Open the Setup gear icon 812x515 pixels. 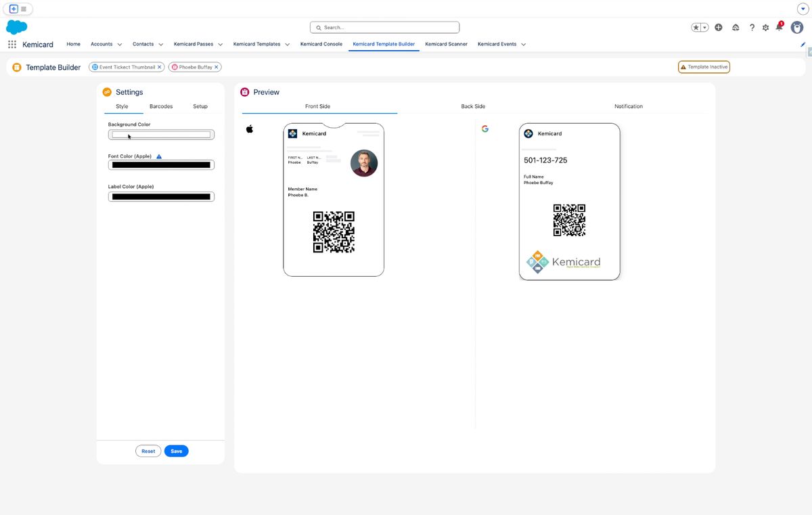click(x=765, y=28)
